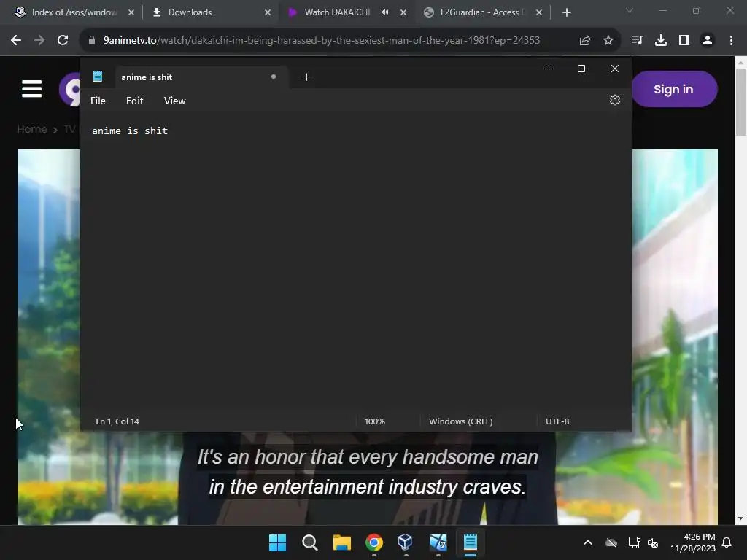The height and width of the screenshot is (560, 747).
Task: Open Chrome downloads button
Action: tap(661, 41)
